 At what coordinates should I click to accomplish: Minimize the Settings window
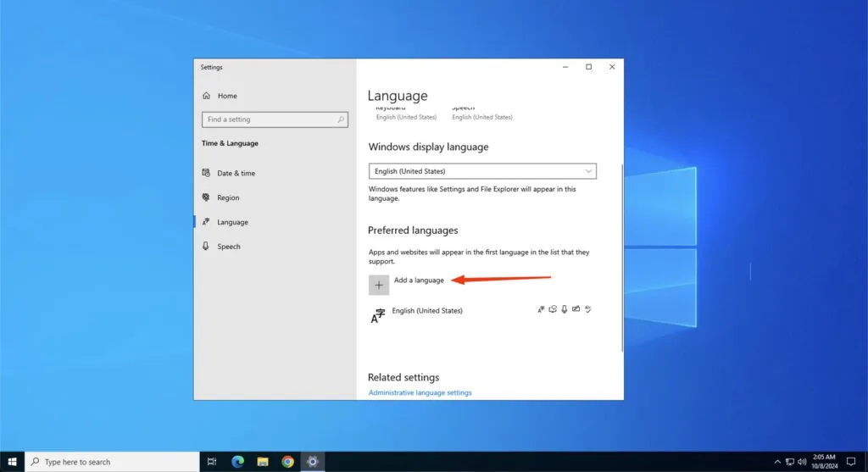pos(565,67)
